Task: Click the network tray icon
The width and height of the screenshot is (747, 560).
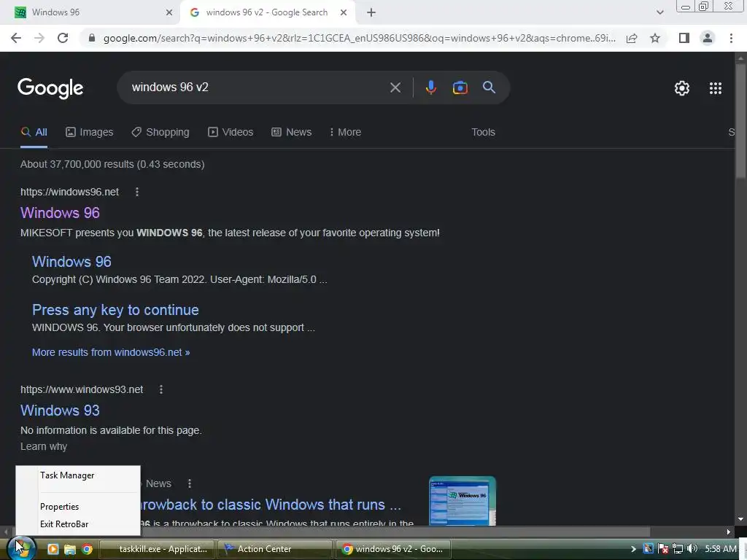Action: click(678, 549)
